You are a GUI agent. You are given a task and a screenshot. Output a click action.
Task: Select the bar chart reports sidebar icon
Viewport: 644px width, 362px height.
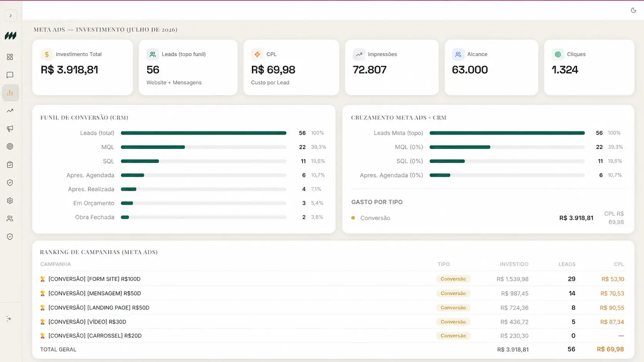pyautogui.click(x=10, y=93)
